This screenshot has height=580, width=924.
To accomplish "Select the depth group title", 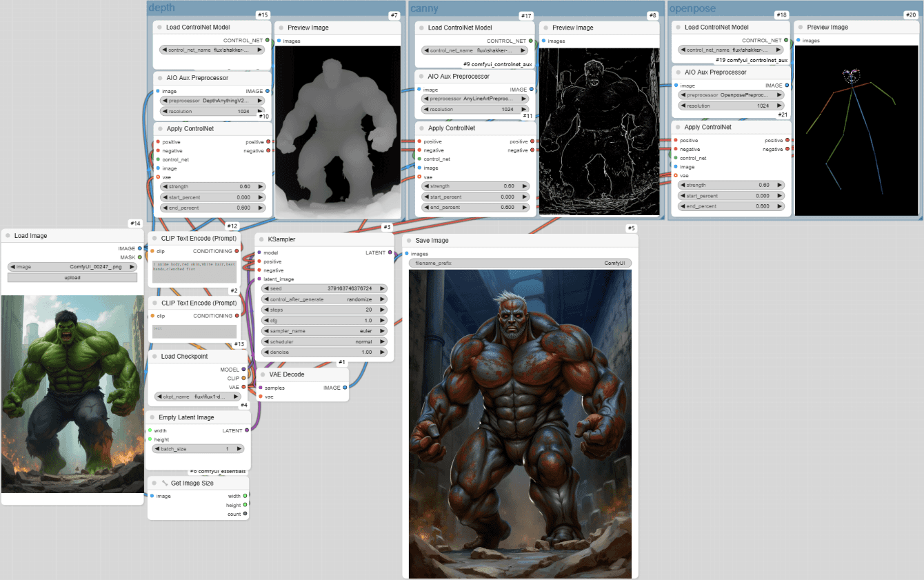I will (x=162, y=8).
